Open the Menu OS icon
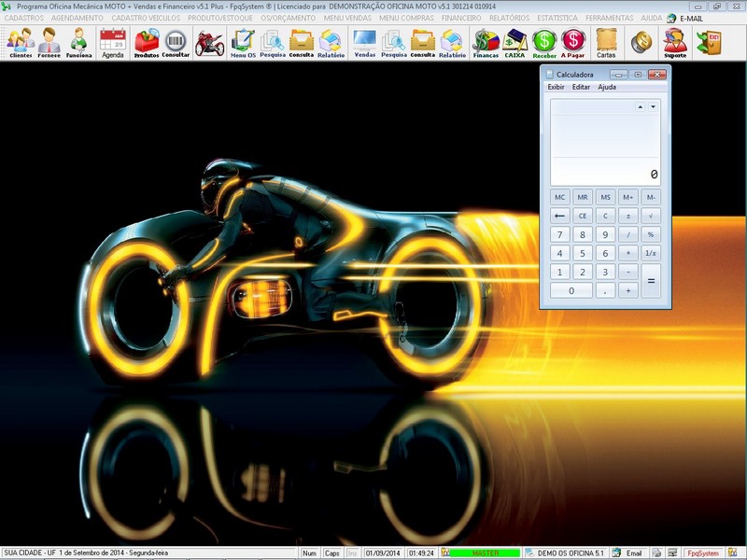747x560 pixels. click(243, 42)
